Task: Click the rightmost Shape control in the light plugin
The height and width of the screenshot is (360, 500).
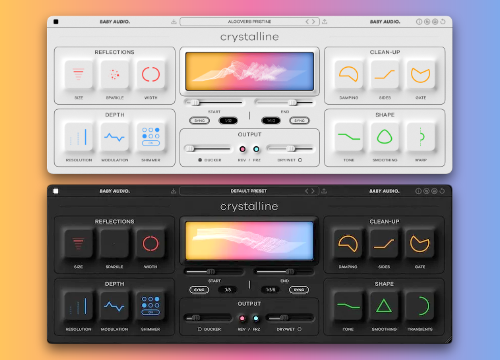Action: tap(421, 137)
